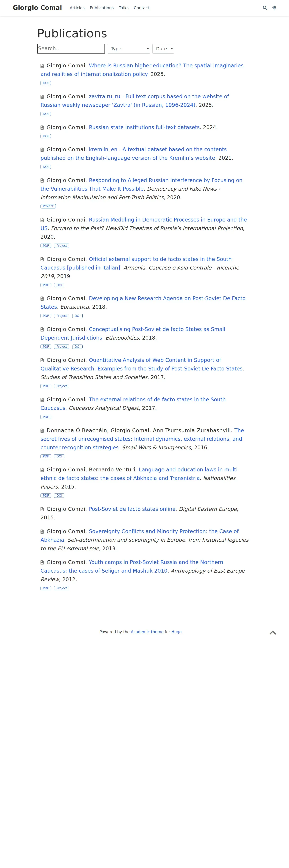Click document icon beside kremlin_en dataset entry
The image size is (289, 868).
point(42,150)
